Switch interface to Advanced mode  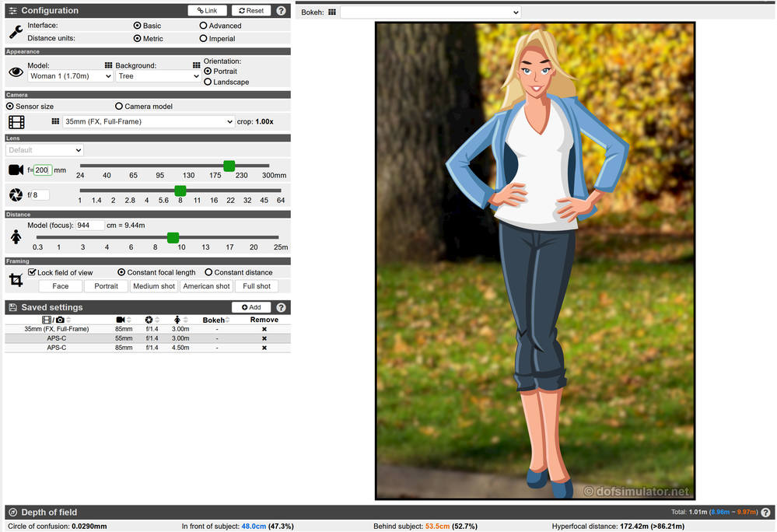[204, 26]
